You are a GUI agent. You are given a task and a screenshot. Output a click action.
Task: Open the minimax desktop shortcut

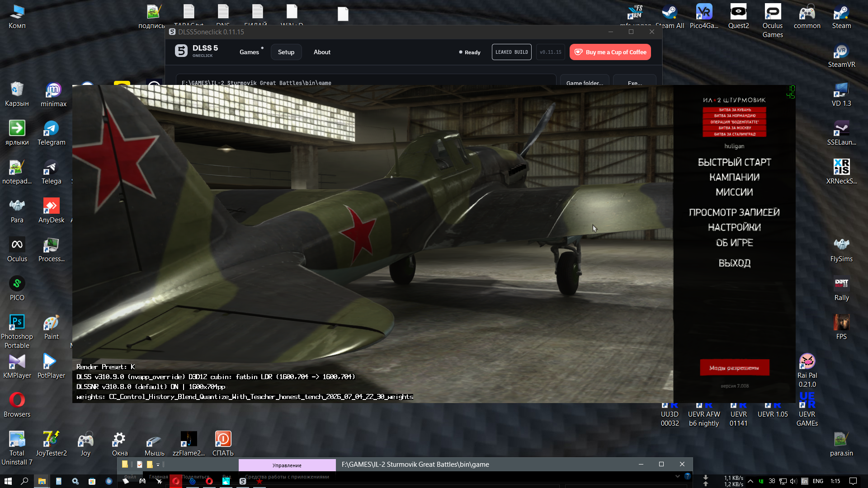coord(53,95)
